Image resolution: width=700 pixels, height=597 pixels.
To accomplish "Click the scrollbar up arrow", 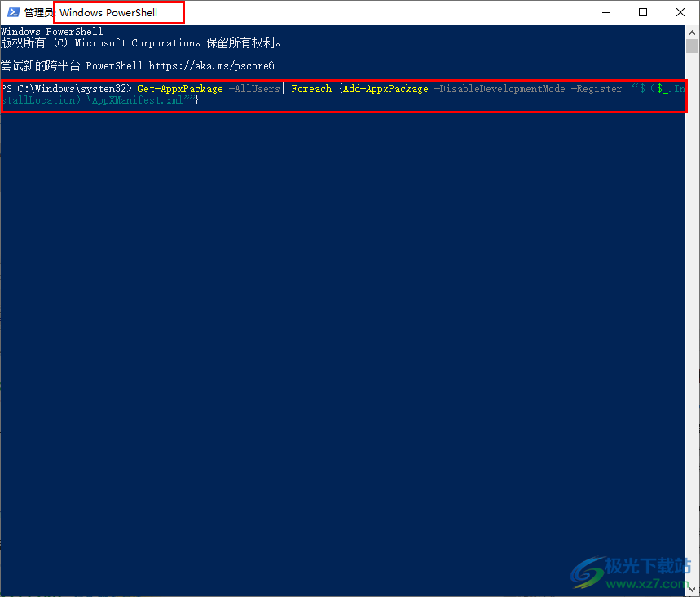I will tap(692, 33).
